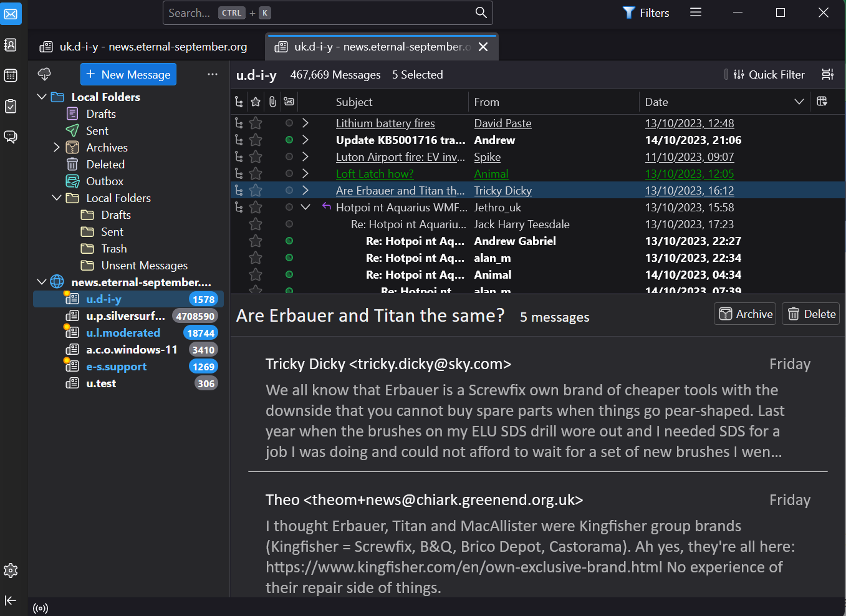Expand the Archives folder
This screenshot has height=616, width=846.
(57, 148)
